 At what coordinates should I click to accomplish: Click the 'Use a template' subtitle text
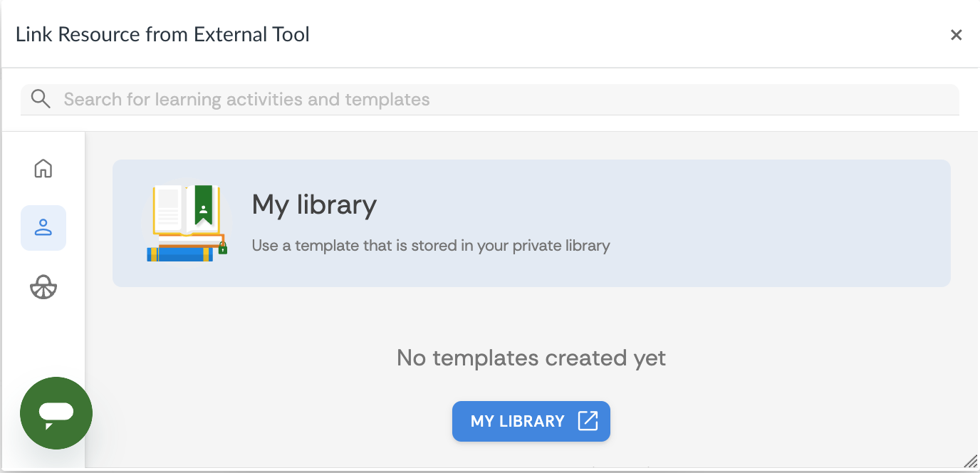(431, 245)
